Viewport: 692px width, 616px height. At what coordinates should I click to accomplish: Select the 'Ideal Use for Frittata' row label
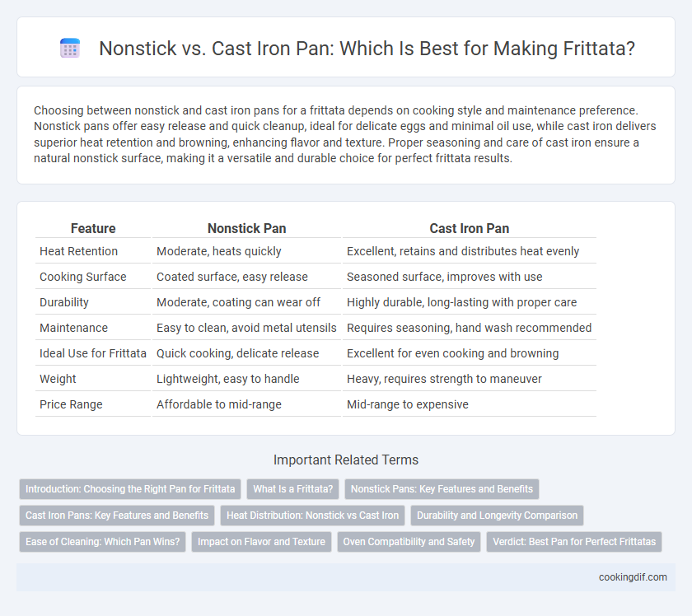(x=92, y=353)
